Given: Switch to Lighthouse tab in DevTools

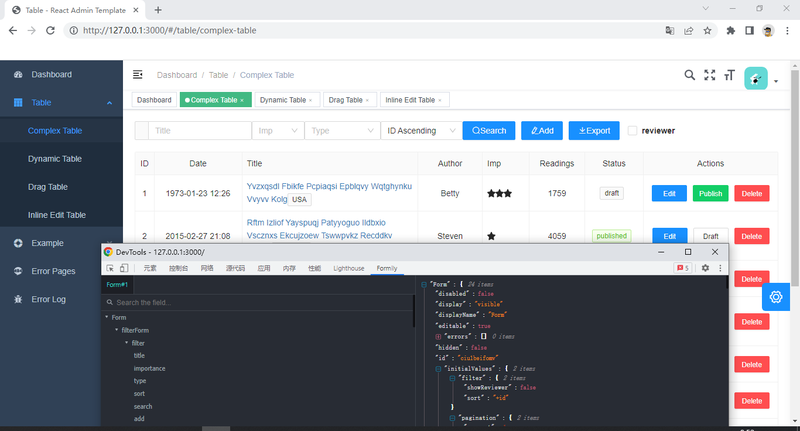Looking at the screenshot, I should coord(348,268).
